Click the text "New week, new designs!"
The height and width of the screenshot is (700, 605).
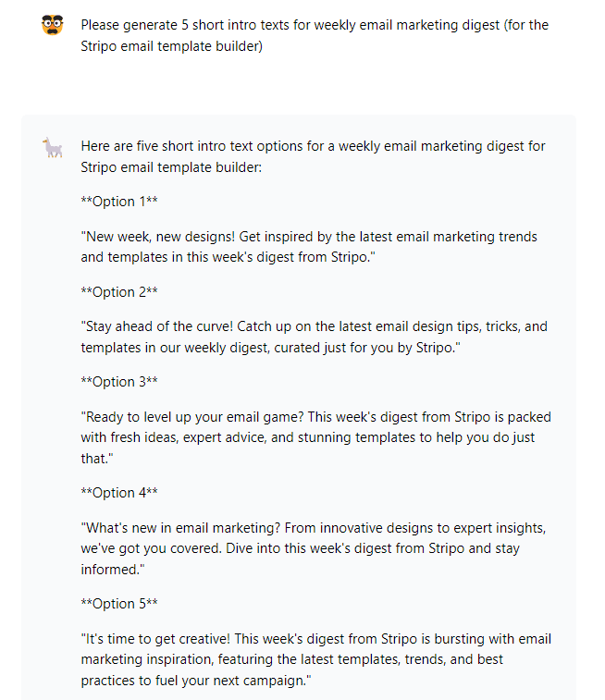pos(160,236)
